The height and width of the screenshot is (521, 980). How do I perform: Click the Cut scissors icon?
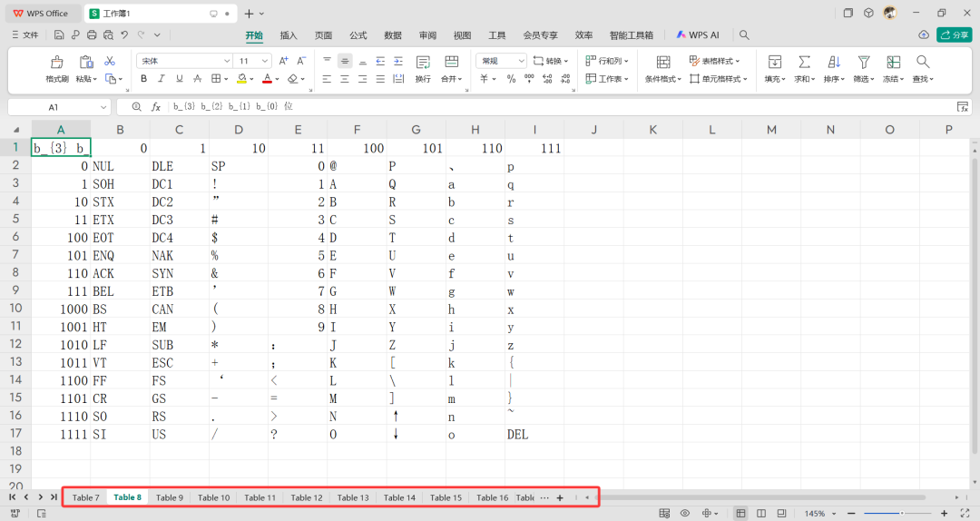pyautogui.click(x=110, y=61)
